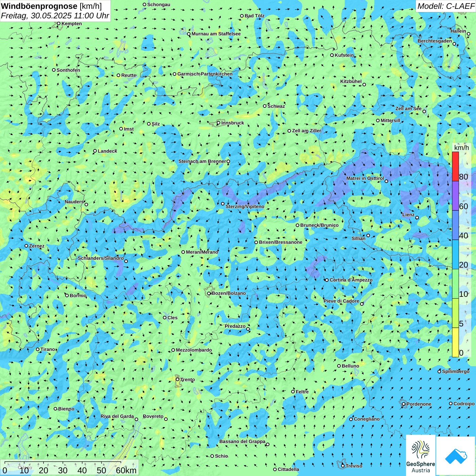476x476 pixels.
Task: Click the Treviso city marker
Action: [x=343, y=466]
